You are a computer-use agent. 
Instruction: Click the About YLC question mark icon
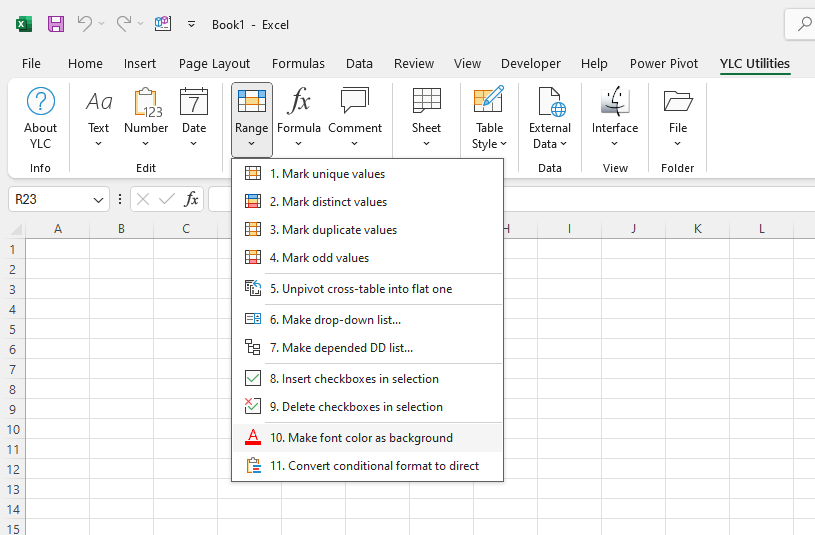(x=41, y=102)
